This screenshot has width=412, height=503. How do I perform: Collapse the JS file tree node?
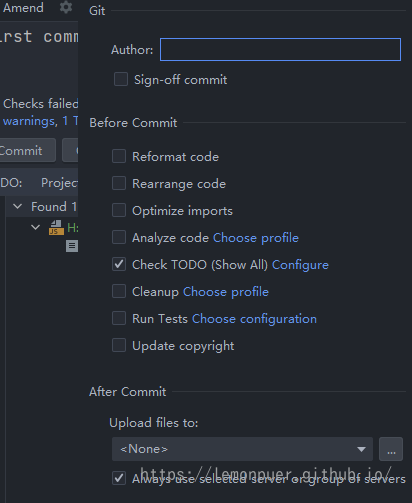click(35, 227)
